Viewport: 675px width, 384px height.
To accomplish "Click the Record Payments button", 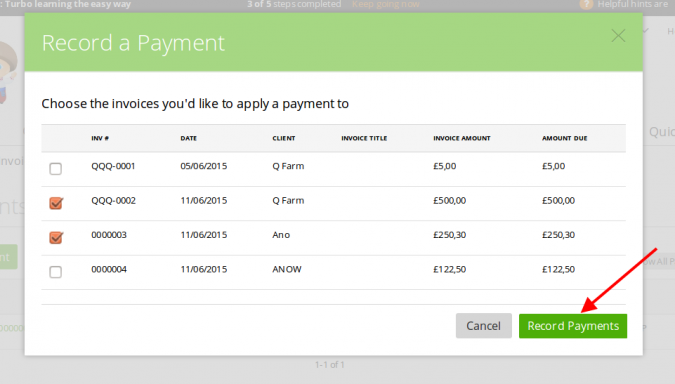I will coord(573,326).
